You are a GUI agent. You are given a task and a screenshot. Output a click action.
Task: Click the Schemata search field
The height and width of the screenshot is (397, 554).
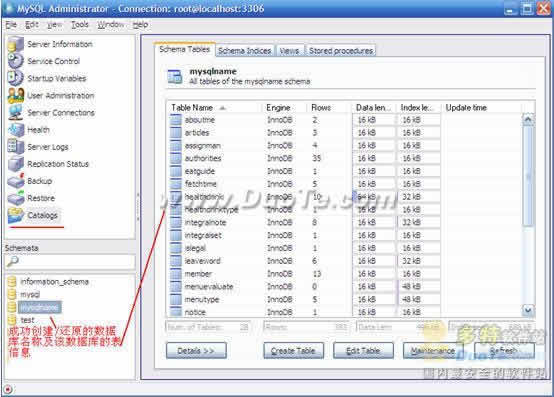tap(70, 262)
